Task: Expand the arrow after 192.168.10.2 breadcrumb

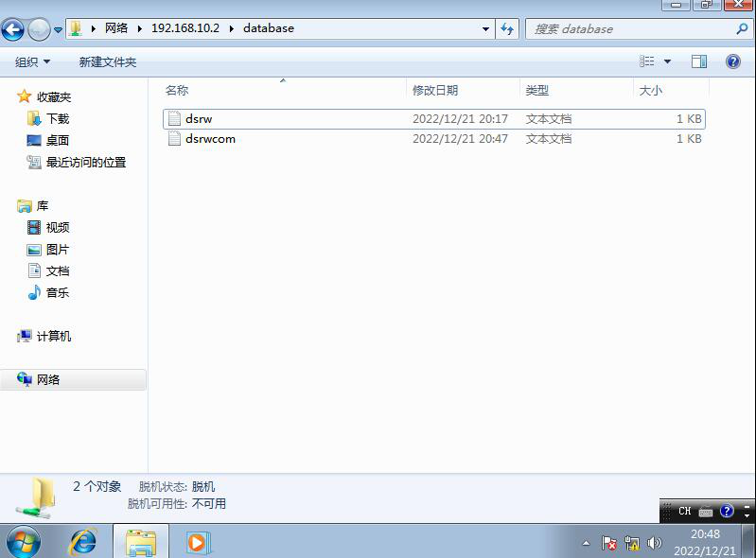Action: pos(232,29)
